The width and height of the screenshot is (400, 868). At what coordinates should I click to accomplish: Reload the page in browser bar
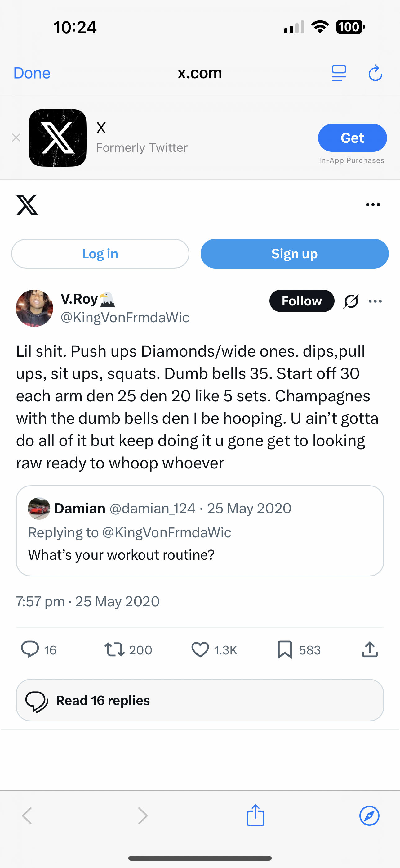click(375, 73)
